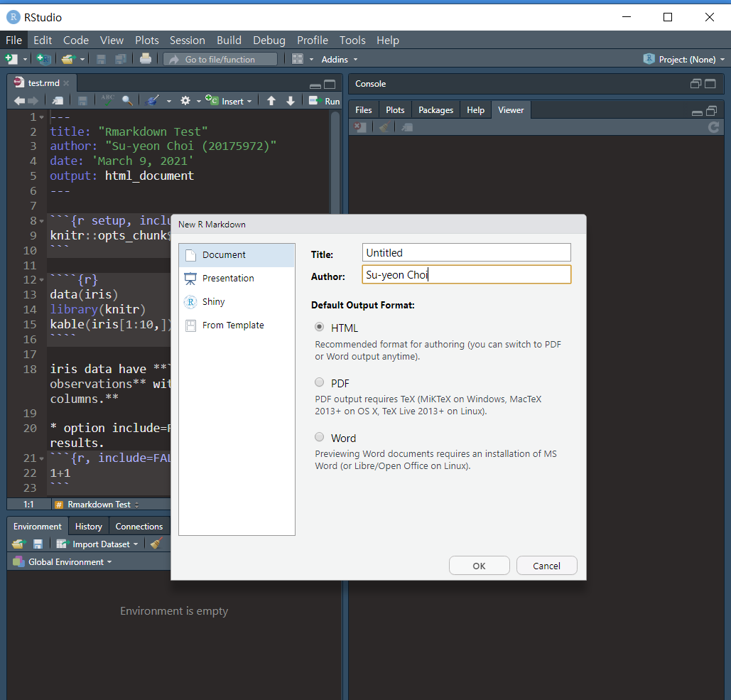The height and width of the screenshot is (700, 731).
Task: Click the Save icon in main toolbar
Action: [101, 59]
